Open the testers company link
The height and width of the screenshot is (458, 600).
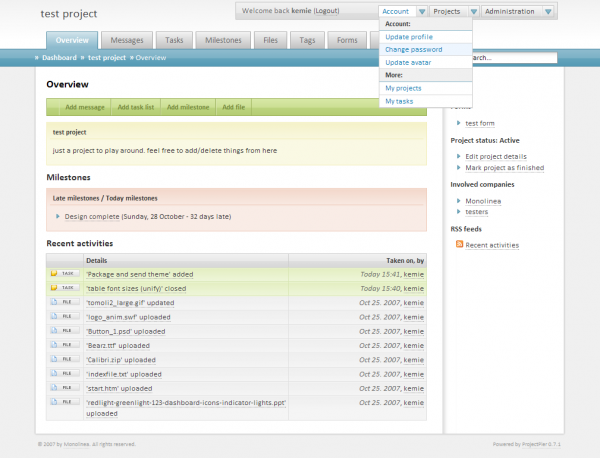point(476,212)
